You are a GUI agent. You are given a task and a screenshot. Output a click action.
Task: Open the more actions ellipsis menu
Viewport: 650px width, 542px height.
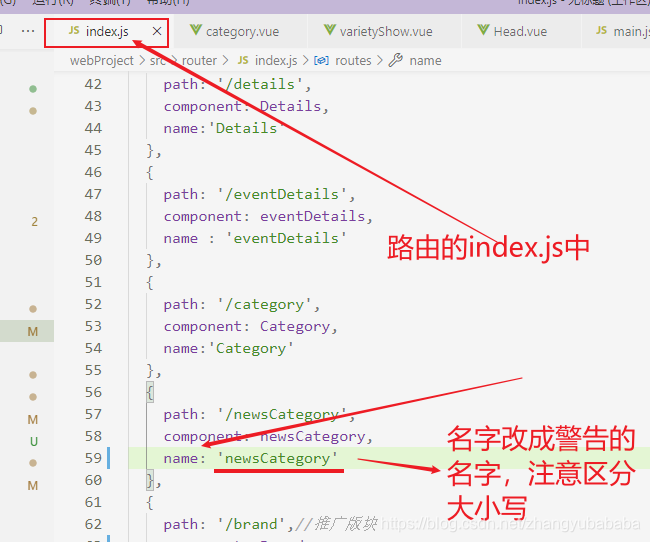tap(28, 31)
